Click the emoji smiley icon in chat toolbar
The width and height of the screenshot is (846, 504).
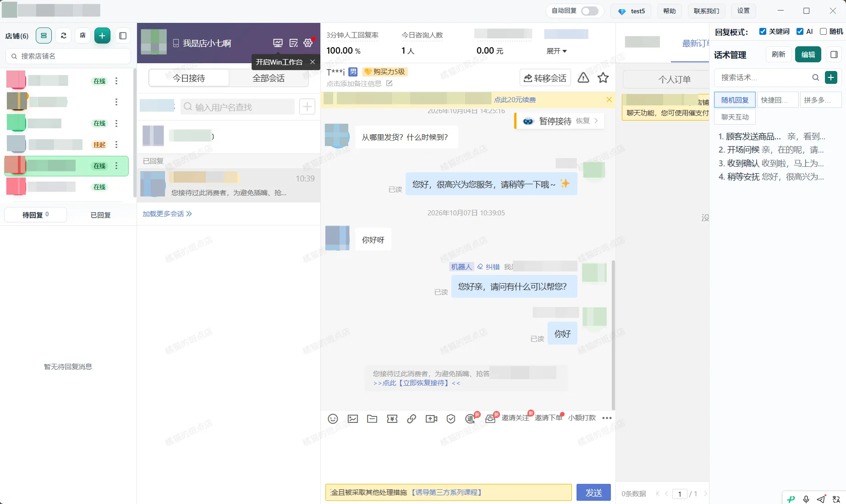[333, 418]
